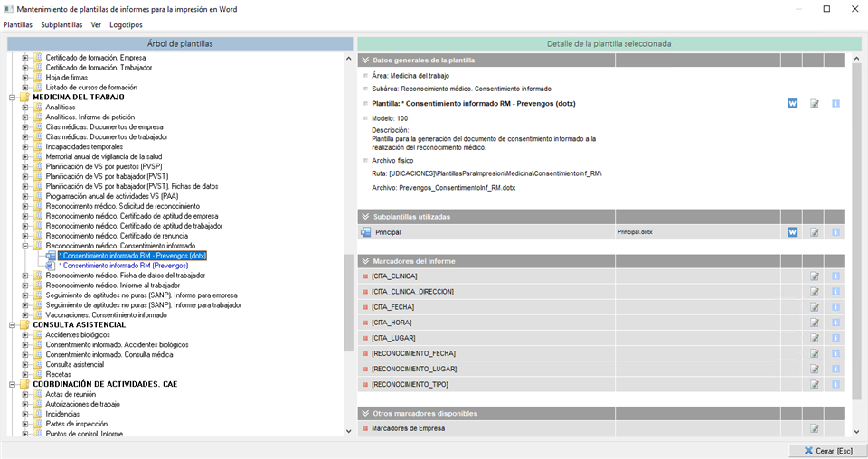868x459 pixels.
Task: Expand the Recetas tree node
Action: point(25,375)
